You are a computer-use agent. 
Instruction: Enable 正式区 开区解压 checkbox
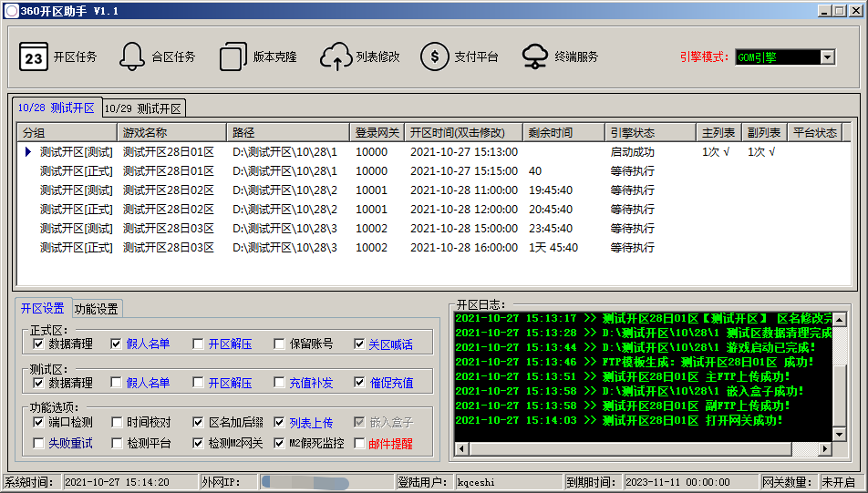198,344
